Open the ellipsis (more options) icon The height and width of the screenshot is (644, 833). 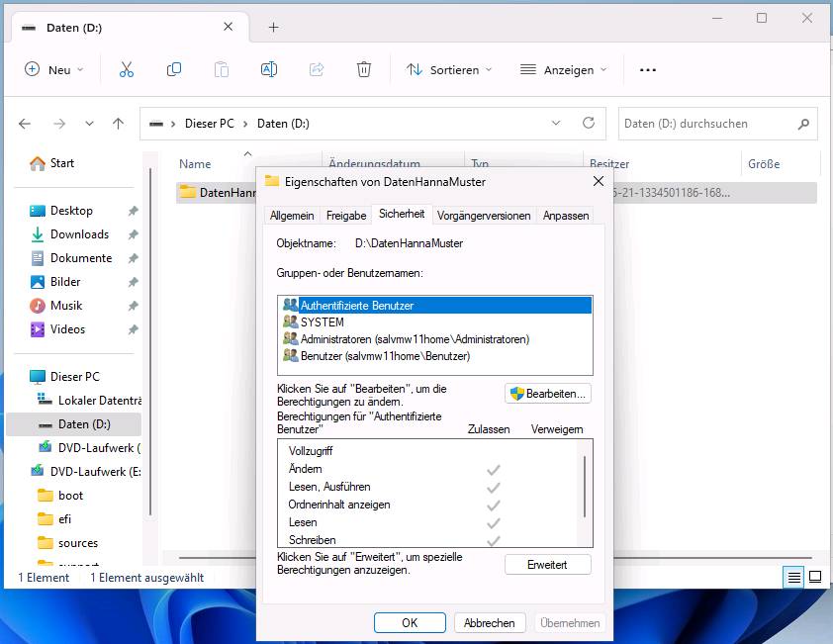pos(647,69)
